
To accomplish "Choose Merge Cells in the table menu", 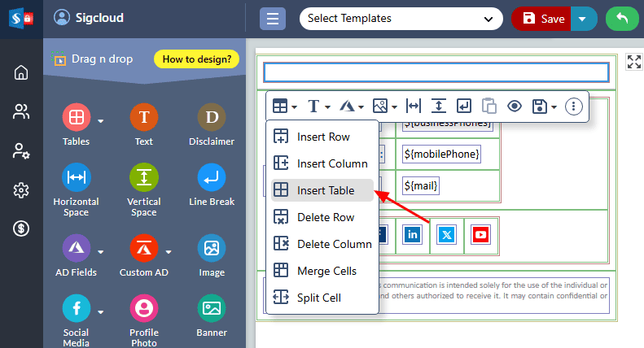I will coord(326,271).
